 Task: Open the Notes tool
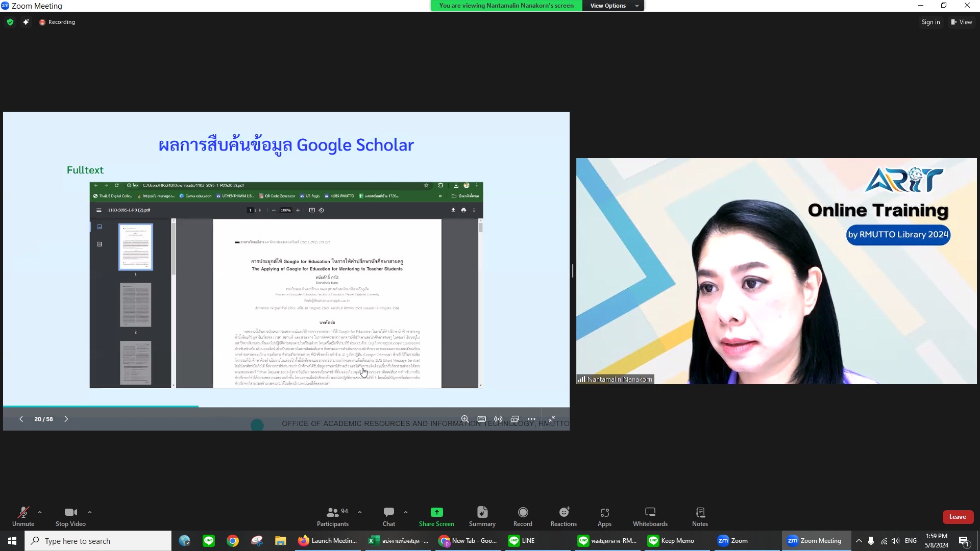700,516
